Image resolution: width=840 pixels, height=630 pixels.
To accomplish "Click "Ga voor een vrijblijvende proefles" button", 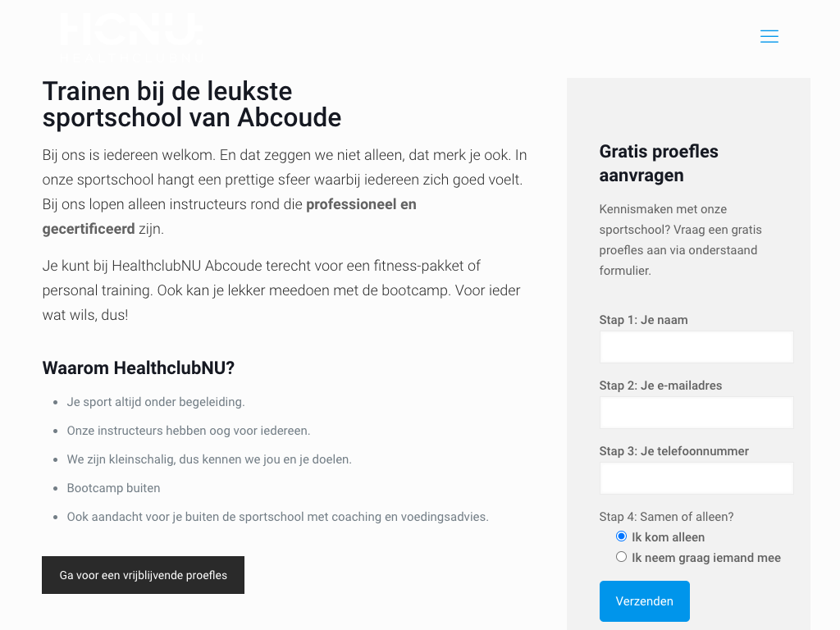I will click(143, 575).
